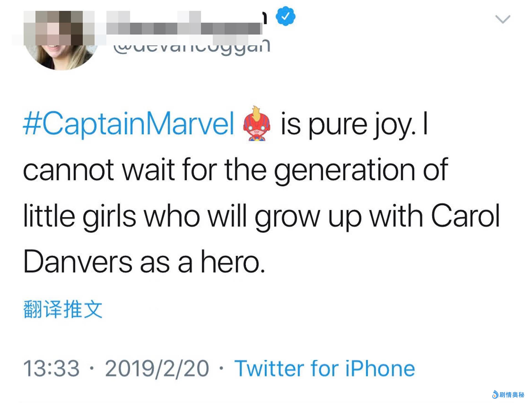The image size is (532, 403).
Task: Click the line starting "cannot wait for"
Action: [x=236, y=170]
